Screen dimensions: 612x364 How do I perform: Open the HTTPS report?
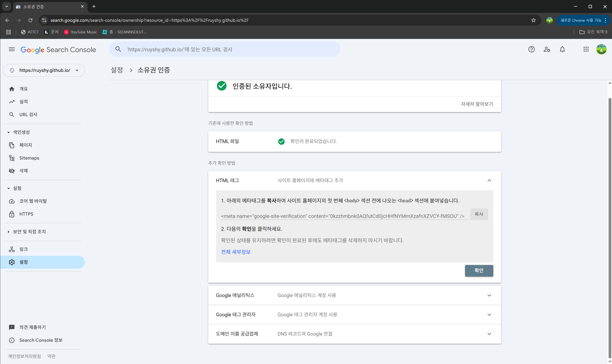coord(26,214)
